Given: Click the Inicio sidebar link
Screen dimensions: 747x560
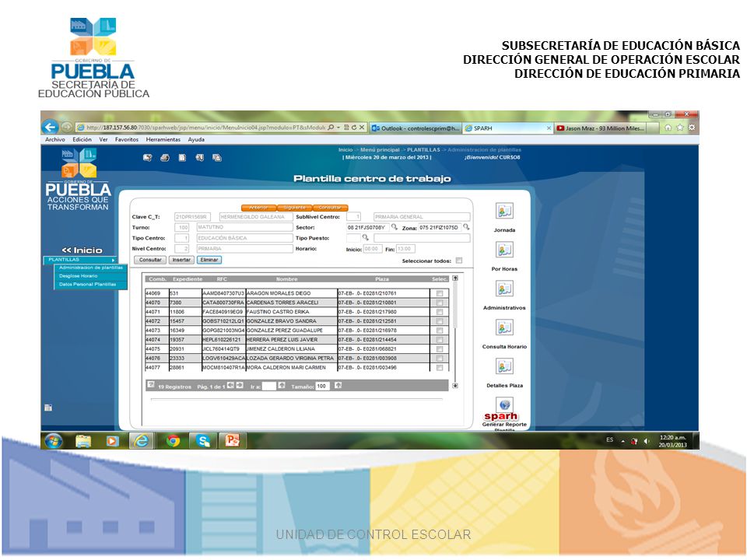Looking at the screenshot, I should [82, 250].
